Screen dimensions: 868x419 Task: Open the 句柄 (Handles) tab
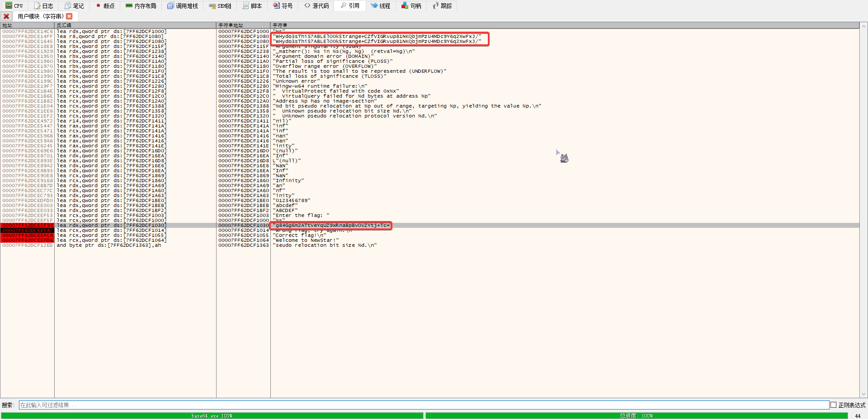tap(411, 6)
